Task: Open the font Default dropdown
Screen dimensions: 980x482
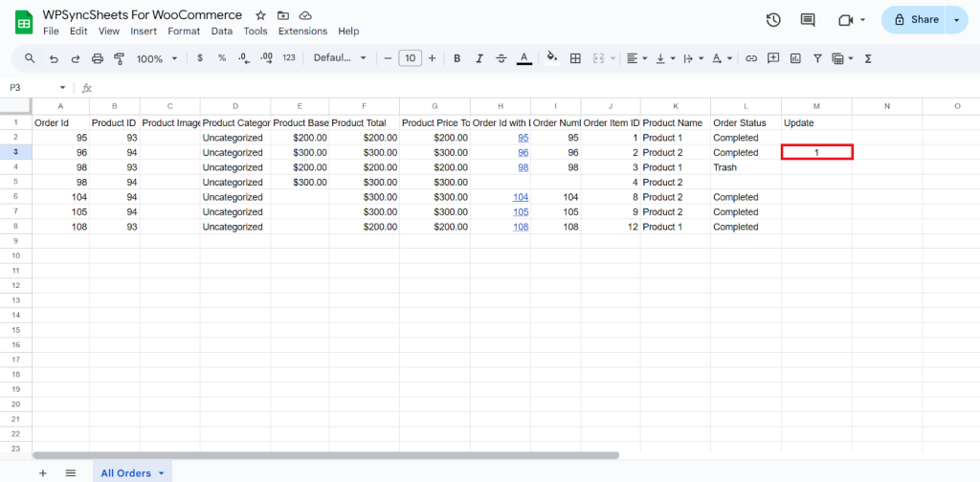Action: coord(340,58)
